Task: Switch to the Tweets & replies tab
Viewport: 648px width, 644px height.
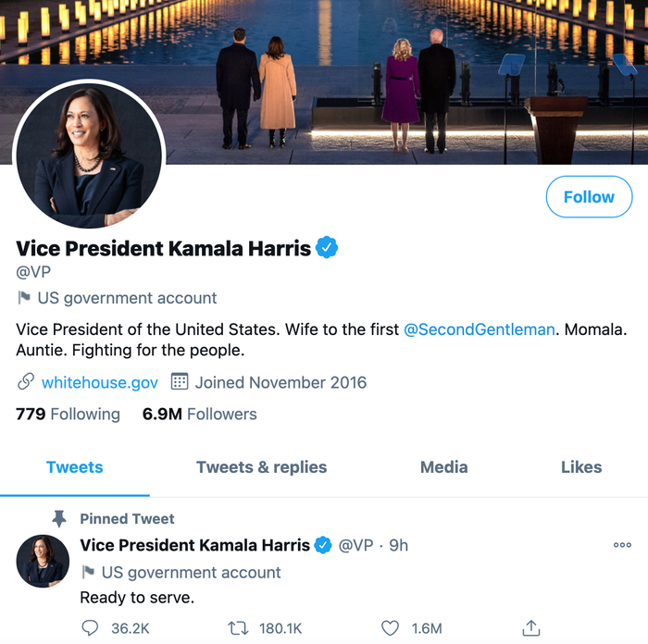Action: tap(261, 467)
